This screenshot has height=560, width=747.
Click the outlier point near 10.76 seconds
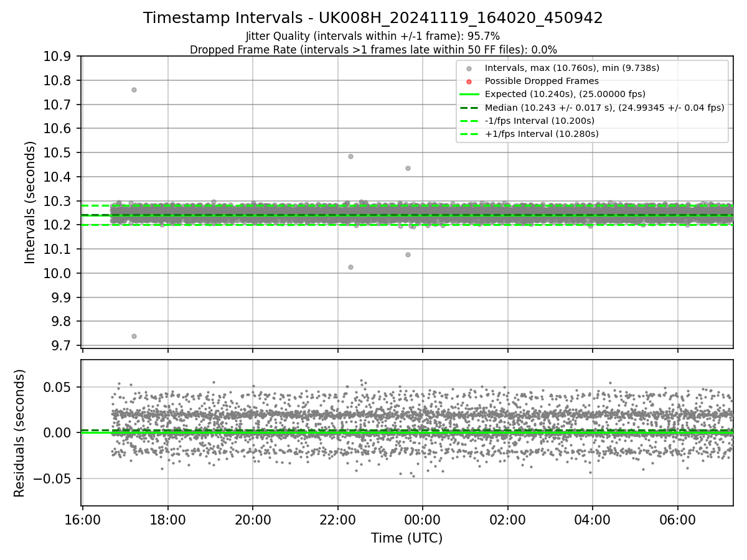[x=134, y=90]
